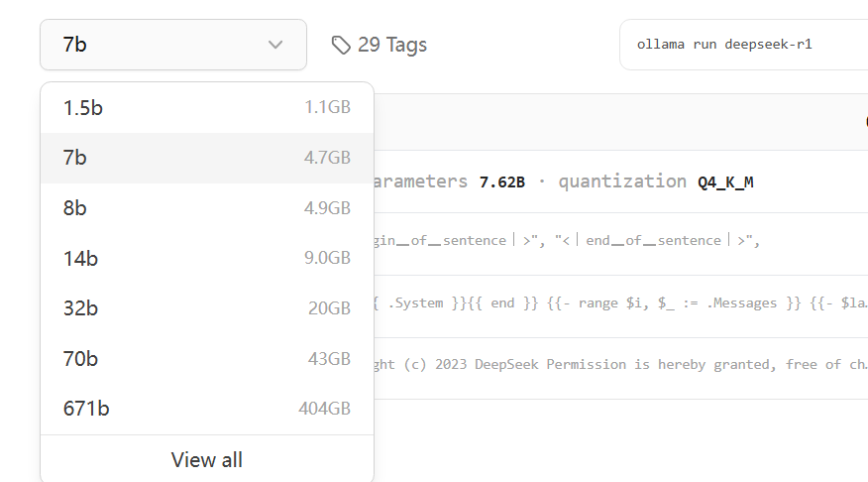Select the 1.5b model option
The height and width of the screenshot is (482, 868).
point(206,108)
